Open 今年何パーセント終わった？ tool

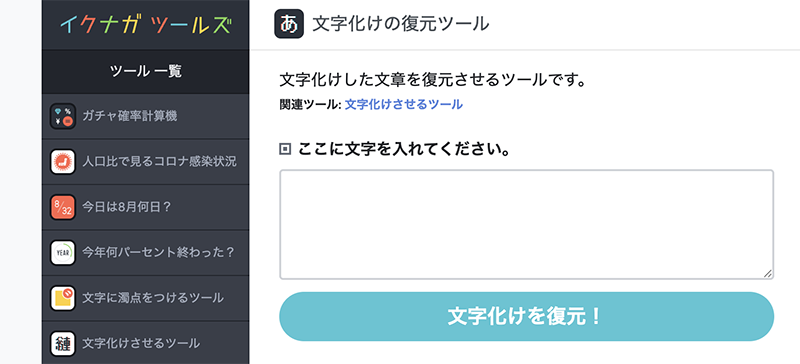pos(145,253)
